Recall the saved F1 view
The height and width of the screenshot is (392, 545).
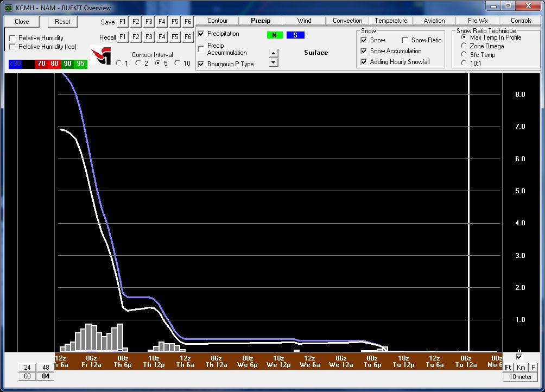[123, 37]
